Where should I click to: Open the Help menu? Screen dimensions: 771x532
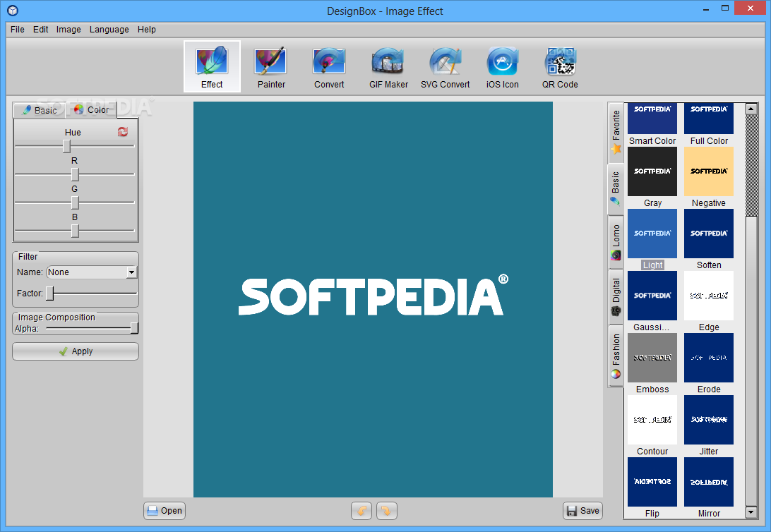pyautogui.click(x=147, y=30)
